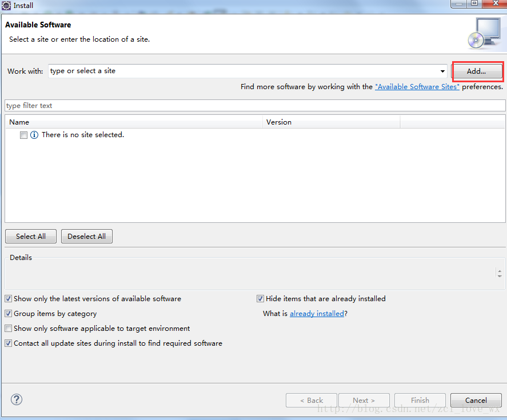Check the box next to 'There is no site selected'
The width and height of the screenshot is (507, 420).
pyautogui.click(x=23, y=135)
